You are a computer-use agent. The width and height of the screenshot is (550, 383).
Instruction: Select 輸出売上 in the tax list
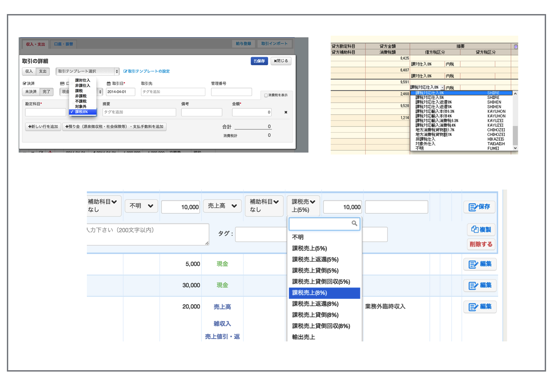324,337
